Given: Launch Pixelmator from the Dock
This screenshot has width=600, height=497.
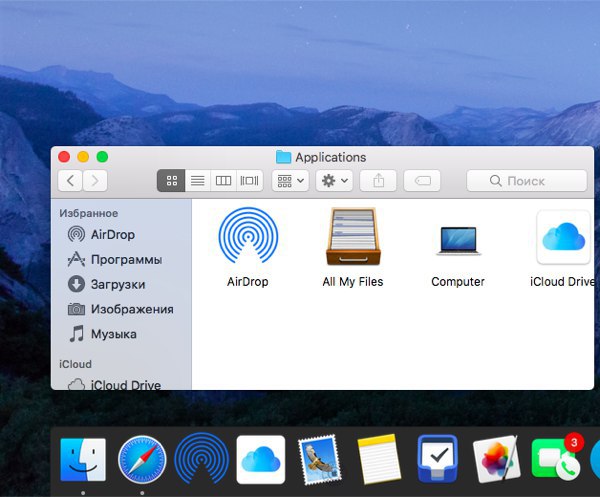Looking at the screenshot, I should pyautogui.click(x=497, y=460).
